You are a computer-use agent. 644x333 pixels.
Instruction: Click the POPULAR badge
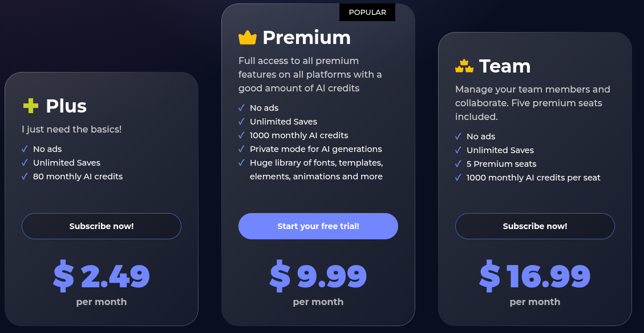367,12
